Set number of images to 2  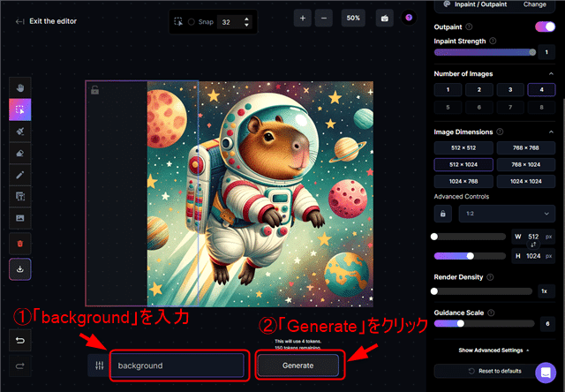pyautogui.click(x=479, y=90)
